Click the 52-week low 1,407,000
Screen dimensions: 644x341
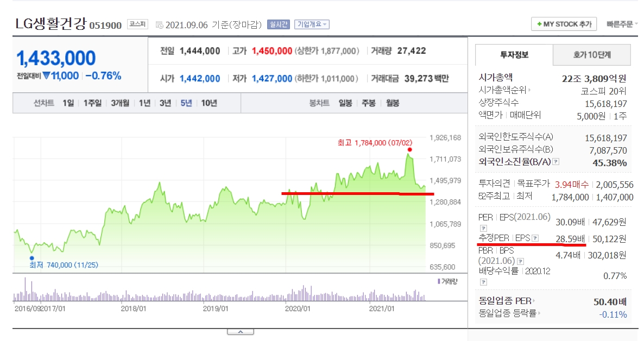615,197
